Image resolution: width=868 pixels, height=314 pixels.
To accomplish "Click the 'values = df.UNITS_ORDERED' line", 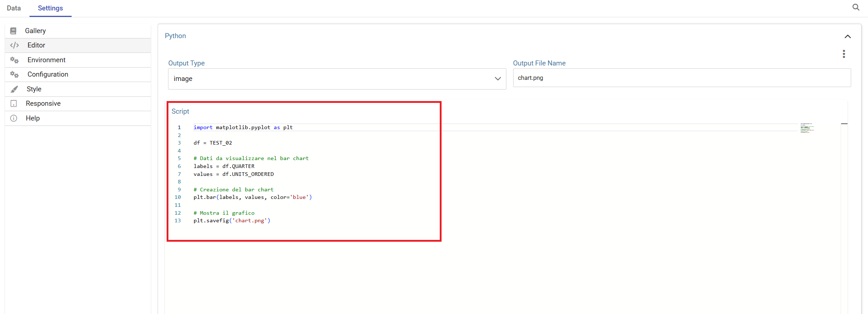I will (x=234, y=174).
